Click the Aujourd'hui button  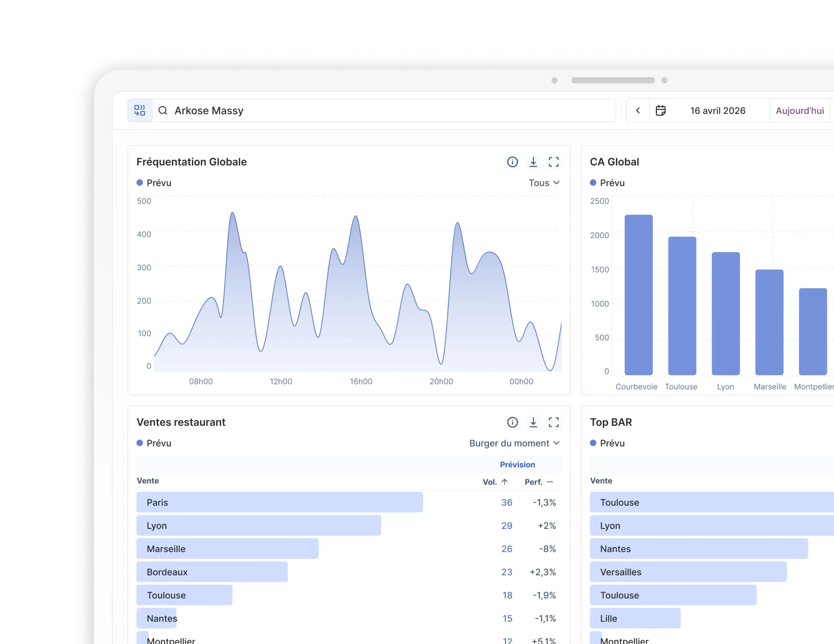pyautogui.click(x=800, y=110)
